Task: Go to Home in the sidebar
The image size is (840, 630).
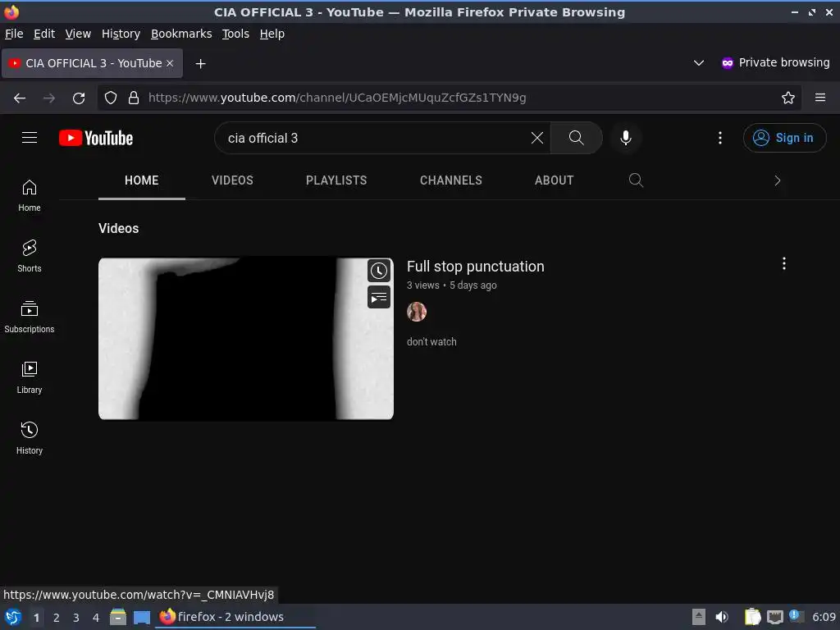Action: [30, 195]
